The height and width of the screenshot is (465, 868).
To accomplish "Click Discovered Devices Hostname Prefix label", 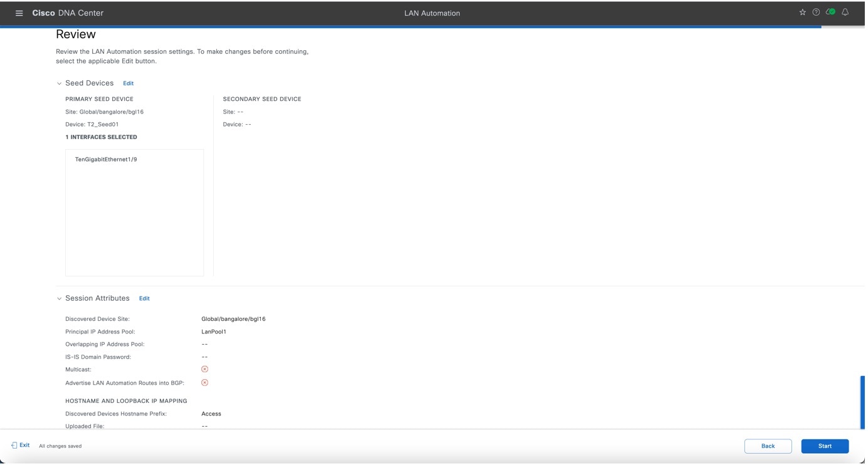I will pyautogui.click(x=116, y=414).
